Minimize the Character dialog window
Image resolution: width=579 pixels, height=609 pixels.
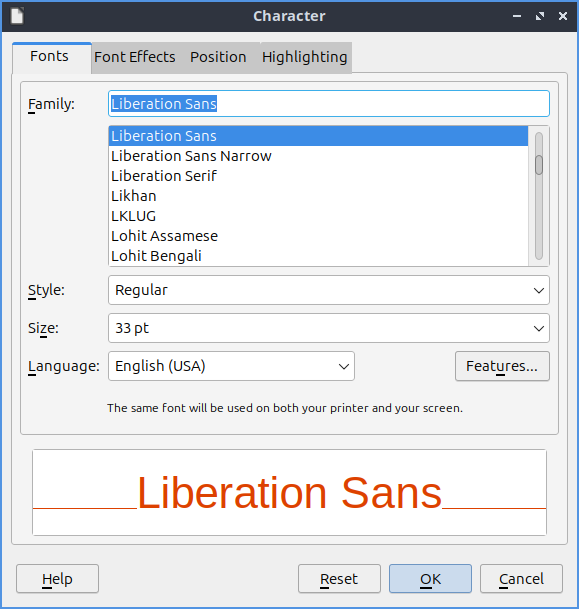(x=517, y=16)
